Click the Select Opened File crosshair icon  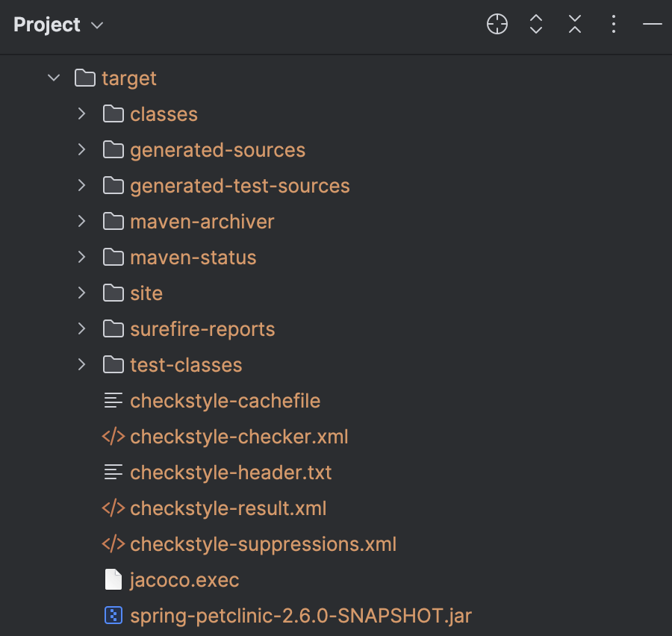click(x=497, y=25)
